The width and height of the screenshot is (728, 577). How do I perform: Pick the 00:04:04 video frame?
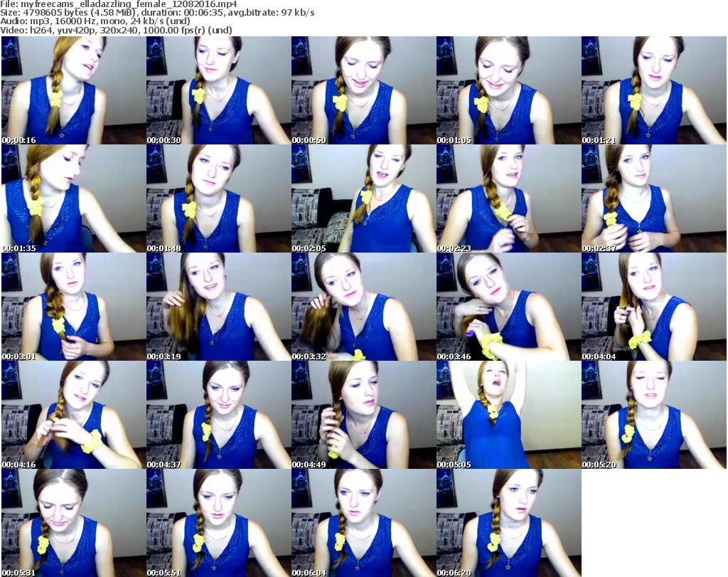click(x=654, y=307)
